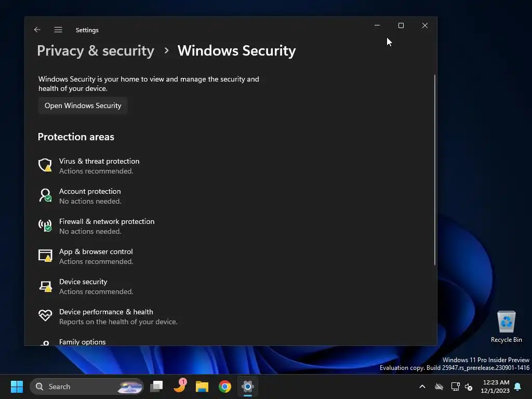Click 'No actions needed.' under Account protection

coord(90,201)
